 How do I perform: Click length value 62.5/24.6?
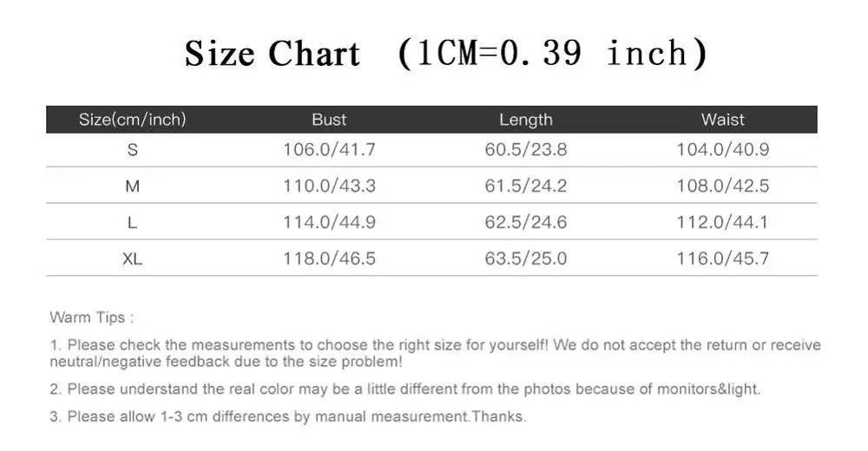point(526,222)
